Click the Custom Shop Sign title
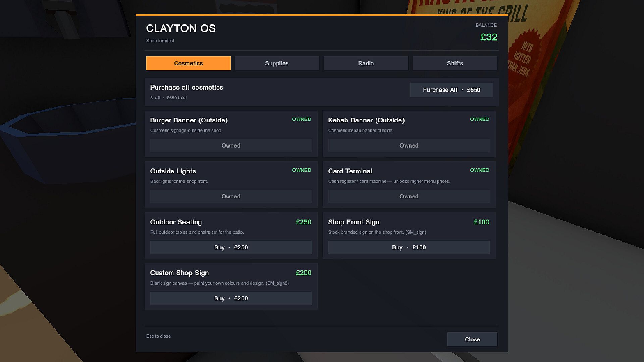 (x=179, y=273)
